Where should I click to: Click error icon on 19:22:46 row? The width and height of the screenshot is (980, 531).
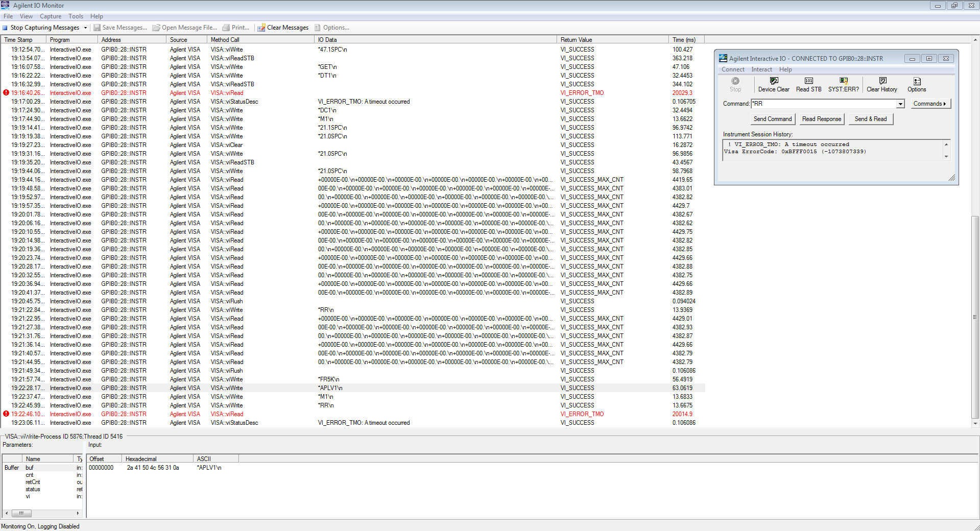(x=6, y=414)
